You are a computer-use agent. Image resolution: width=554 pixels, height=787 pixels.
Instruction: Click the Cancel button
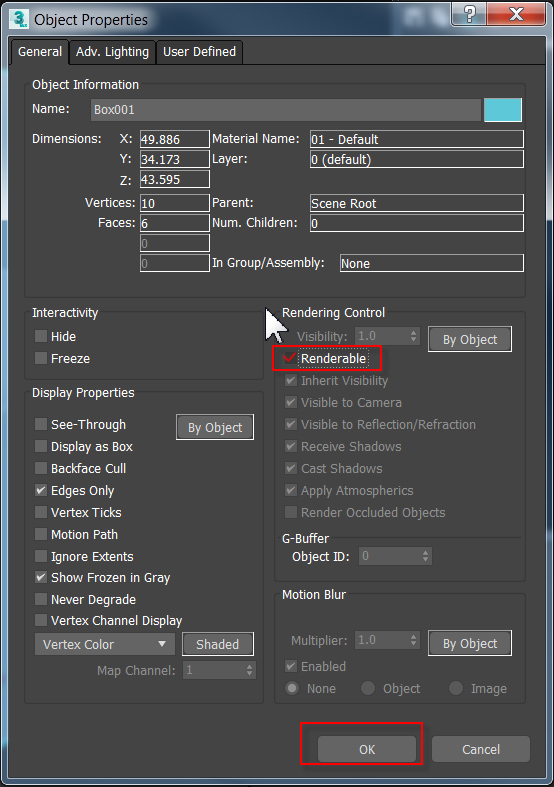coord(481,749)
